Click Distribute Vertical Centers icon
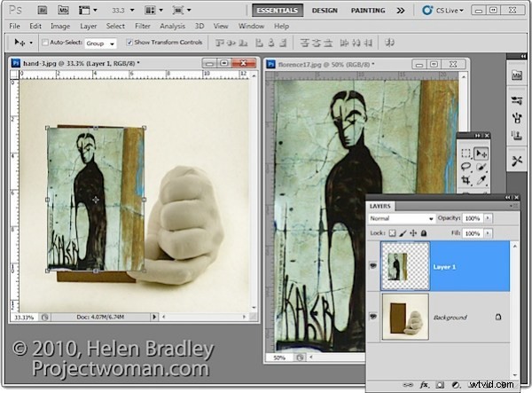This screenshot has height=393, width=532. tap(317, 43)
